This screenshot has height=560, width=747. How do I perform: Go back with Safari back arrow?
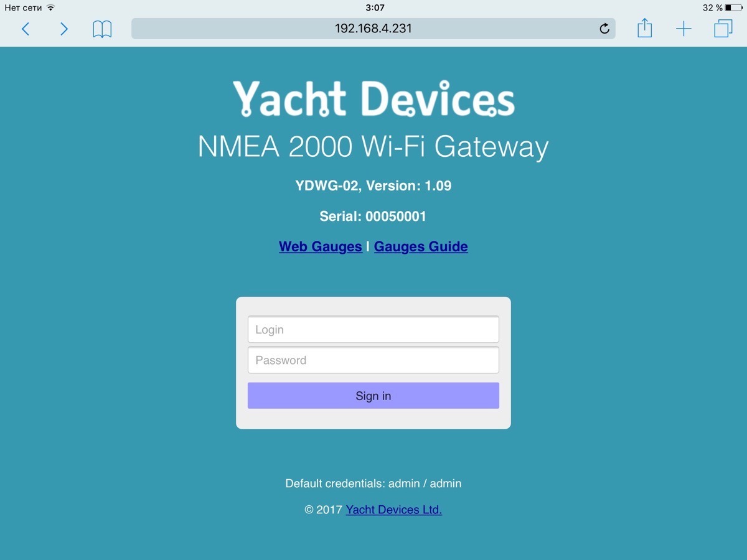26,29
